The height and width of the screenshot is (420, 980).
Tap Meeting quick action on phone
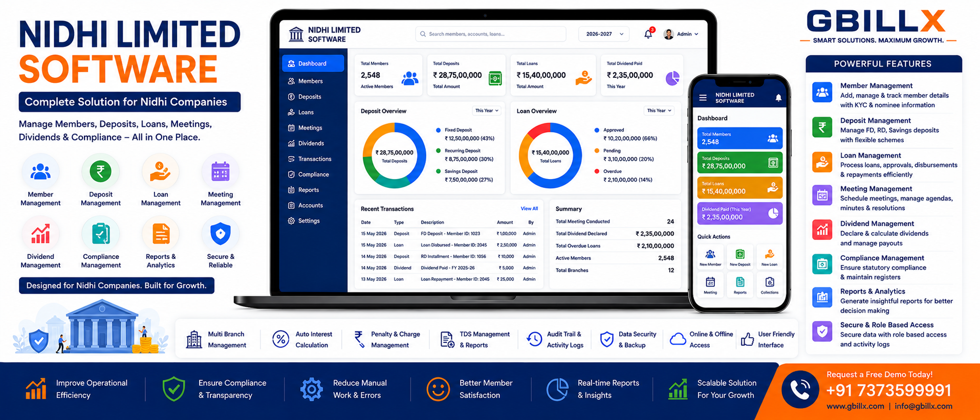click(710, 285)
